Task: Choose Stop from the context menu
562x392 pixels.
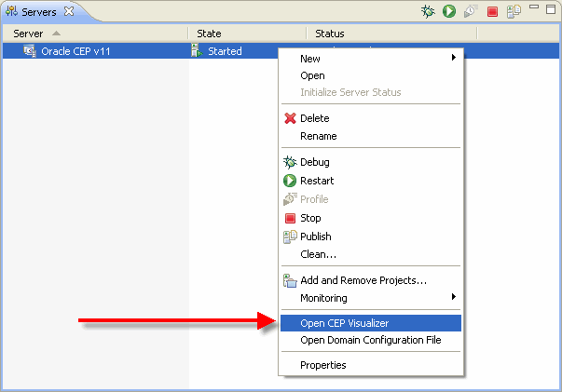Action: click(x=371, y=218)
